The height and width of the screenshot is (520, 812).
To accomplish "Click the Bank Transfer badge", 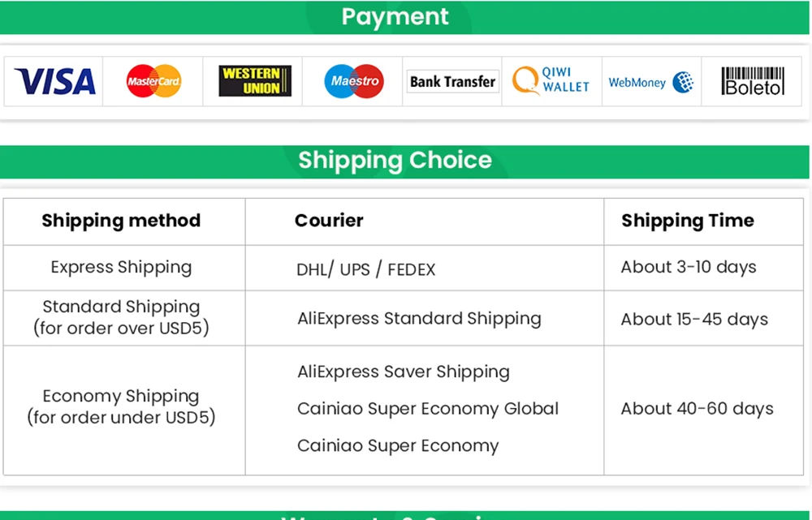I will (x=452, y=82).
